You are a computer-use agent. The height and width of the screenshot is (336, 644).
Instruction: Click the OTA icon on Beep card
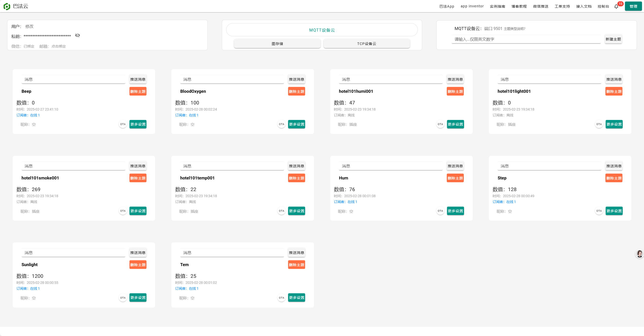point(123,124)
